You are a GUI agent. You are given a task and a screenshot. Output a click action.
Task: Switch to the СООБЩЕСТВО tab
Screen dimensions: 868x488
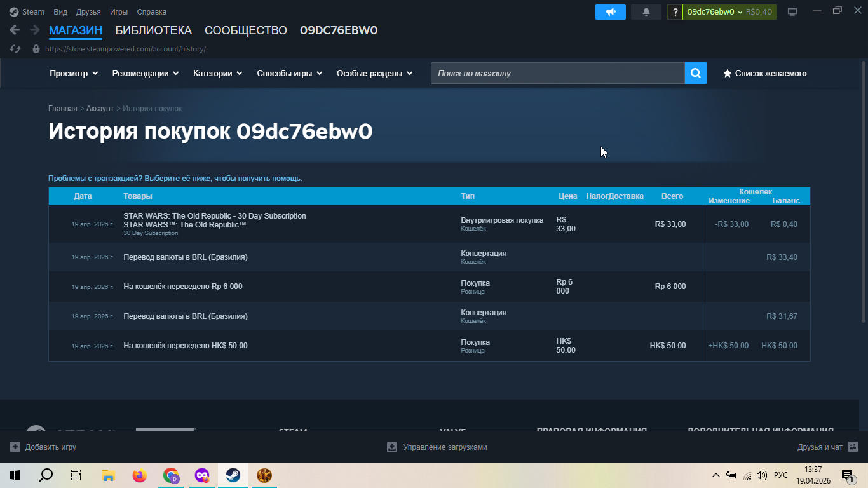pos(246,30)
